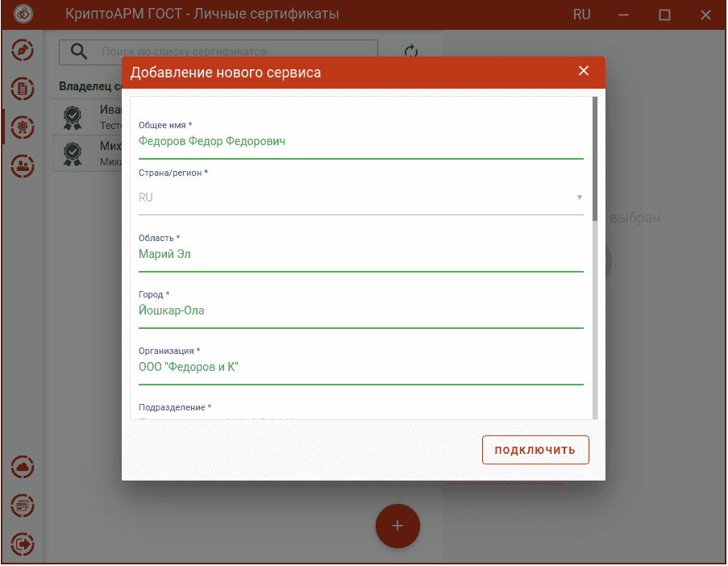Screen dimensions: 728x566
Task: Click the search magnifier icon
Action: pyautogui.click(x=79, y=52)
